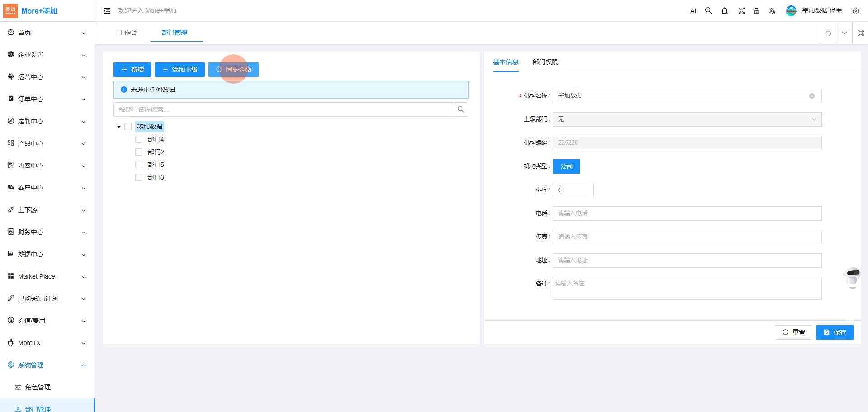Click the lock screen icon
The height and width of the screenshot is (412, 868).
tap(756, 11)
